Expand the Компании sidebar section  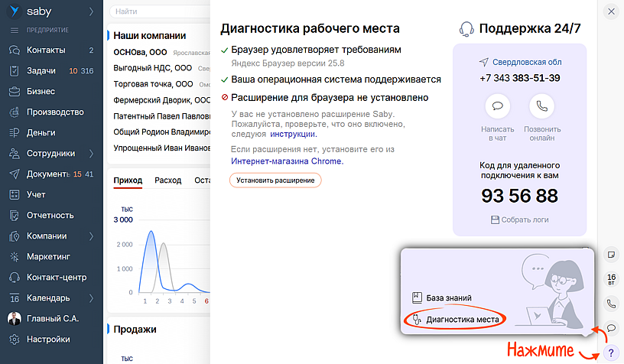(91, 236)
